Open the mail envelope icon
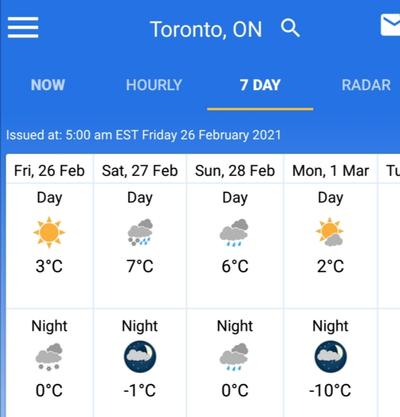This screenshot has height=417, width=400. coord(390,25)
